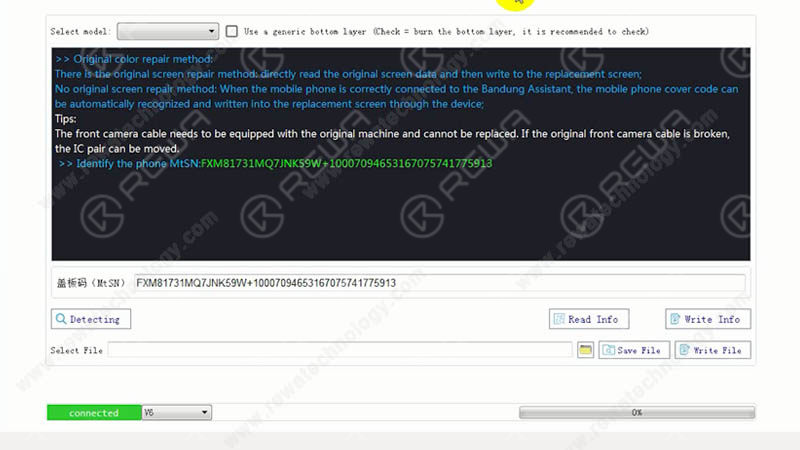800x450 pixels.
Task: Click the green connected status indicator
Action: 94,412
